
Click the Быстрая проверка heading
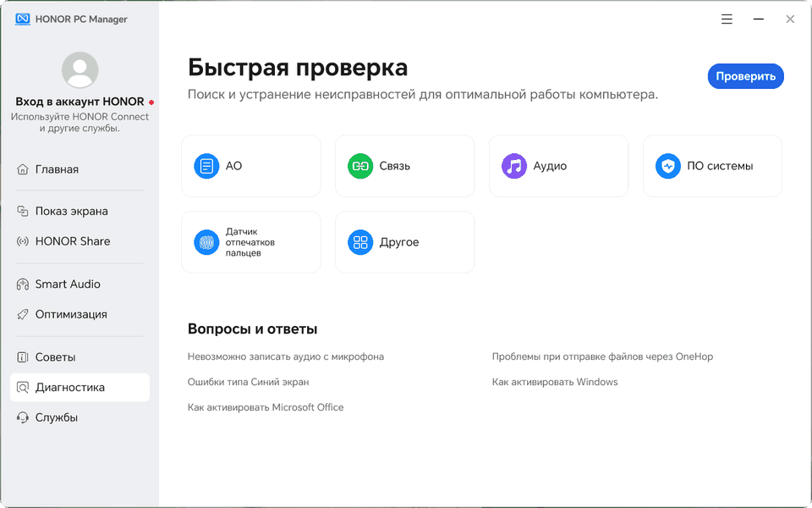pos(298,68)
